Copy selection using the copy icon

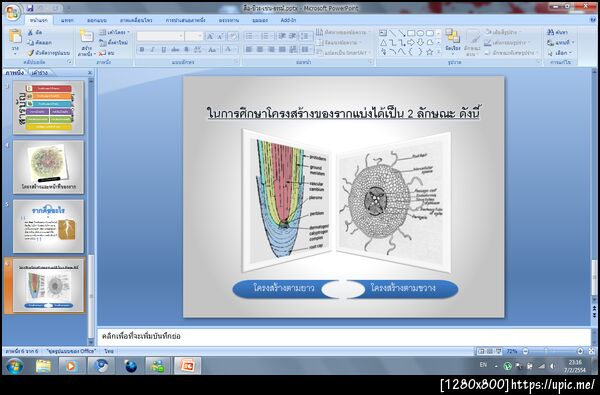pos(31,42)
